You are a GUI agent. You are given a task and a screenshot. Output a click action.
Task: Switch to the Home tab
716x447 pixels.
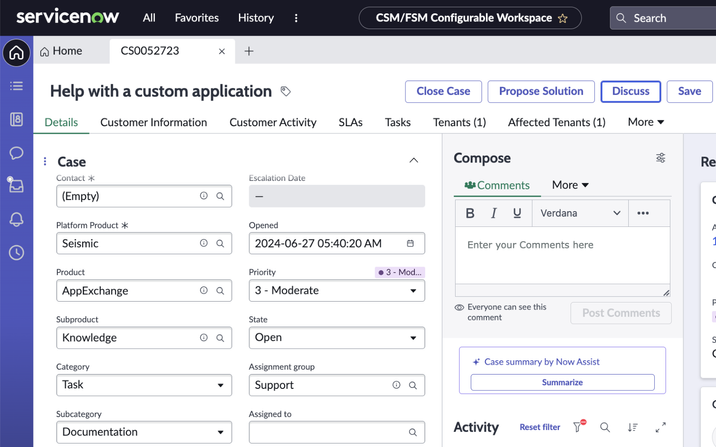click(61, 51)
